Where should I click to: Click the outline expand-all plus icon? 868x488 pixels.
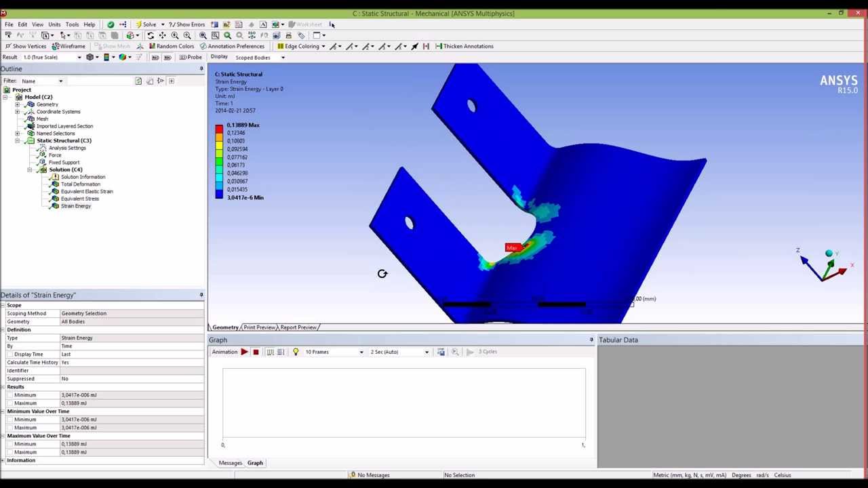click(172, 81)
